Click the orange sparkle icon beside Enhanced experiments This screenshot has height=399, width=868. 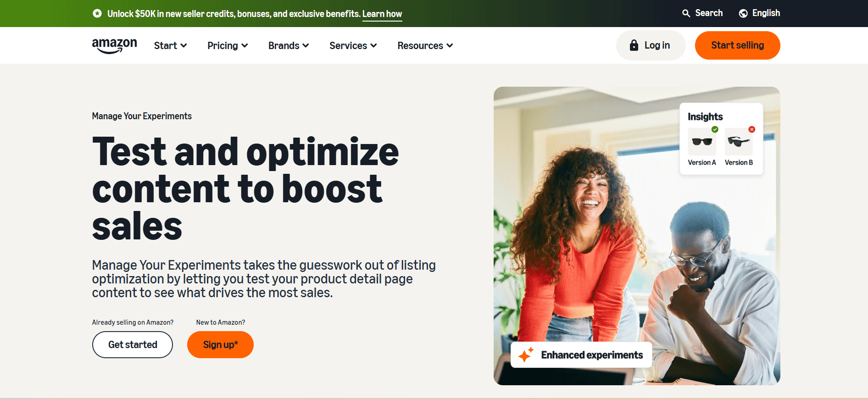point(526,355)
